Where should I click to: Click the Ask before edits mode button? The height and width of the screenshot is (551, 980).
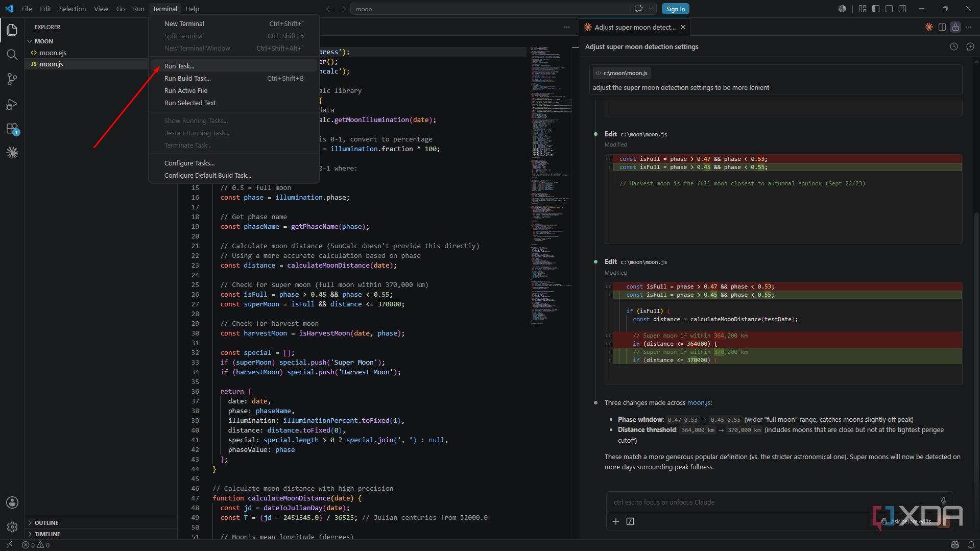point(907,521)
